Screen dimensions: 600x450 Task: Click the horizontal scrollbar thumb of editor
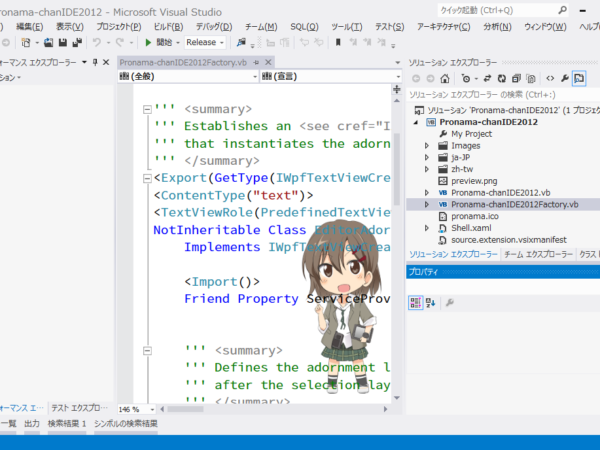point(185,409)
